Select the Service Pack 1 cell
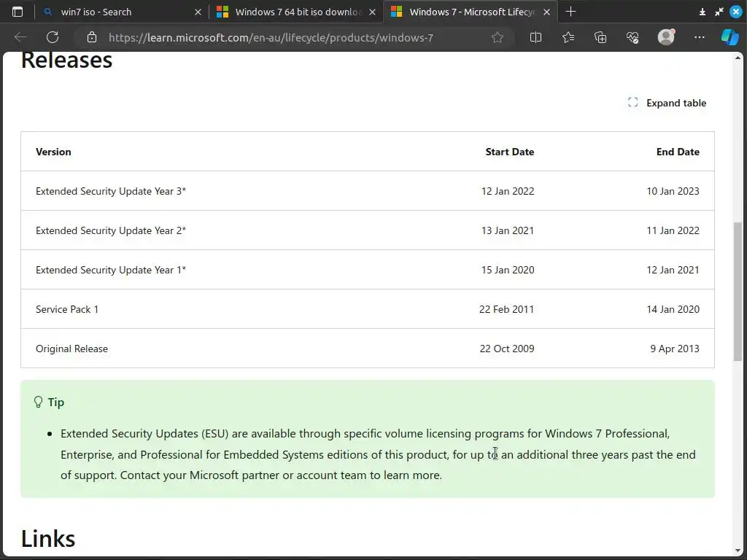Image resolution: width=747 pixels, height=560 pixels. [x=66, y=309]
